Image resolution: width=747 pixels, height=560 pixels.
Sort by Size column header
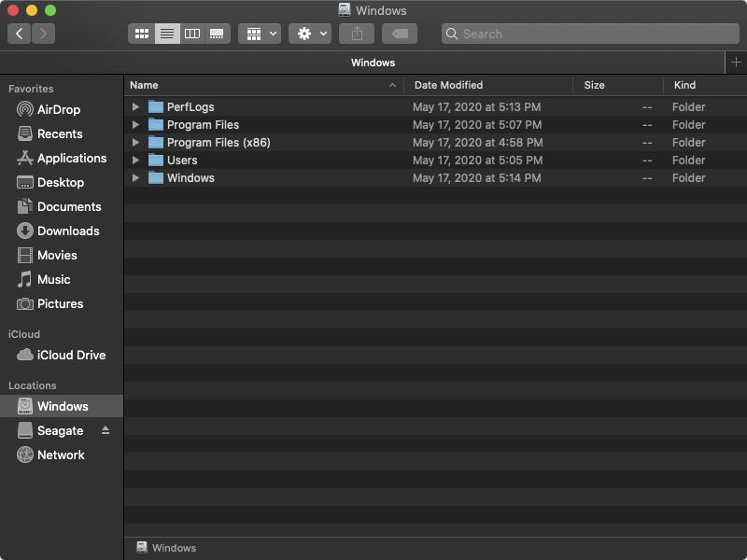[618, 85]
